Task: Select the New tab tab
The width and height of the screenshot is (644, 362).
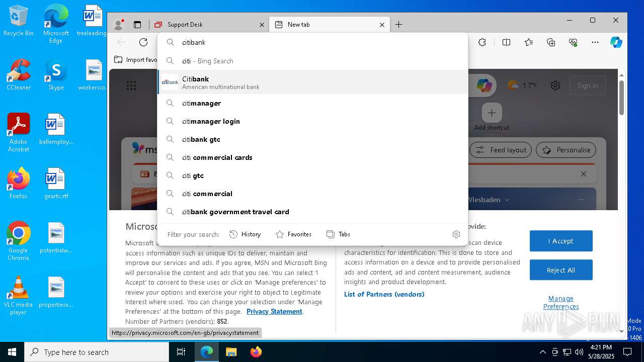Action: [x=330, y=24]
